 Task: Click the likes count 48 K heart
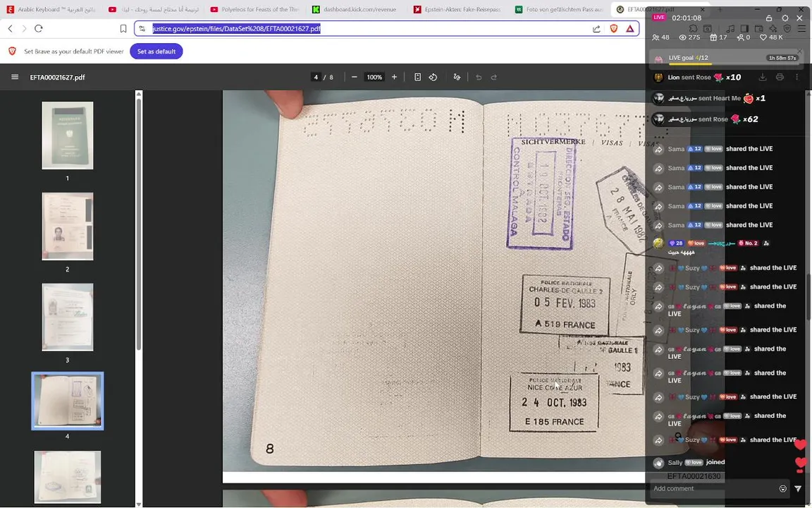[771, 37]
